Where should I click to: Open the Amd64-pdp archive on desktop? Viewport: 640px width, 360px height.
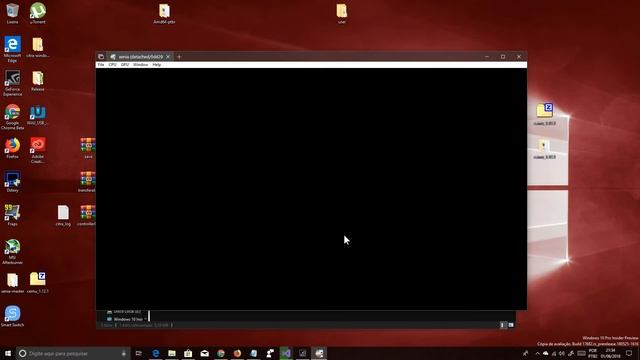click(x=164, y=14)
